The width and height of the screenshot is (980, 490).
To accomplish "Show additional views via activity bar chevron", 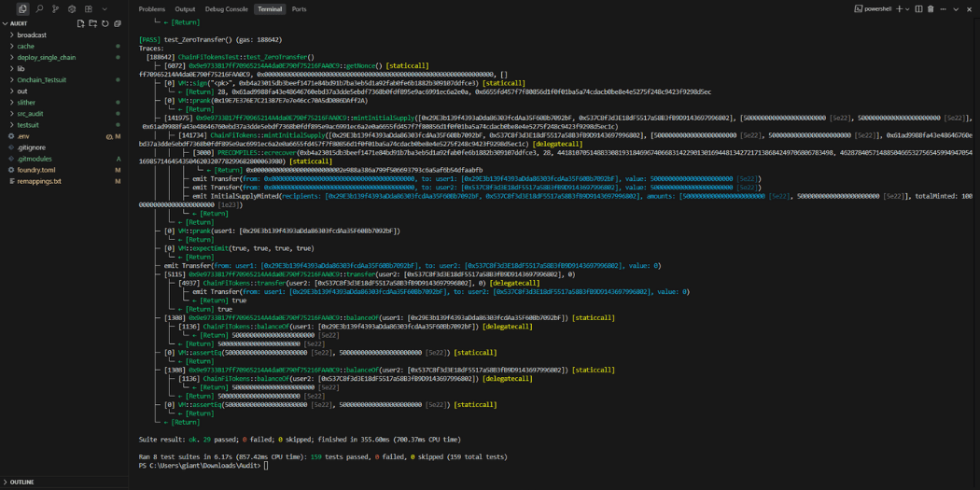I will point(105,9).
